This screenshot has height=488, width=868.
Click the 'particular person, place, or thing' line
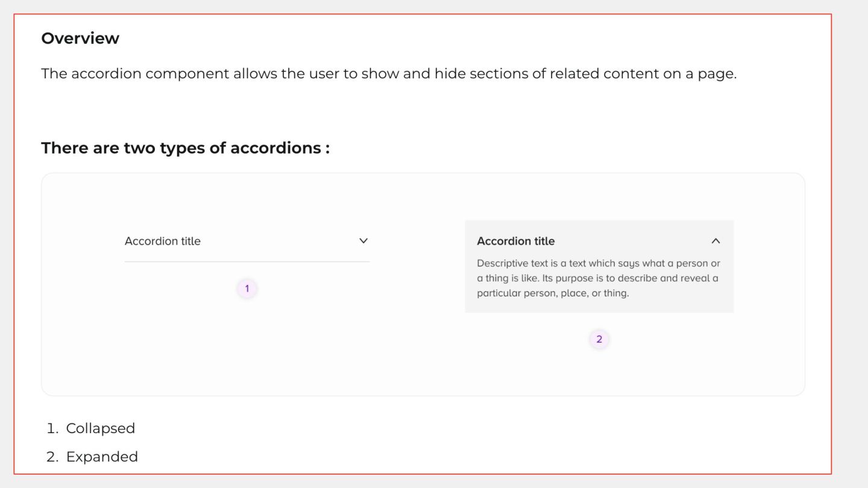(x=553, y=293)
